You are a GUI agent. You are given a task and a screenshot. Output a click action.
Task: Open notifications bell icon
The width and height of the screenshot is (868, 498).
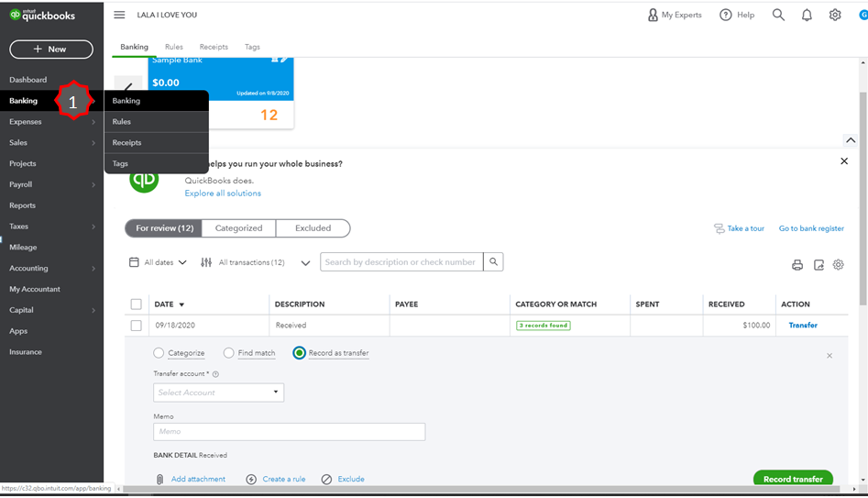point(807,15)
